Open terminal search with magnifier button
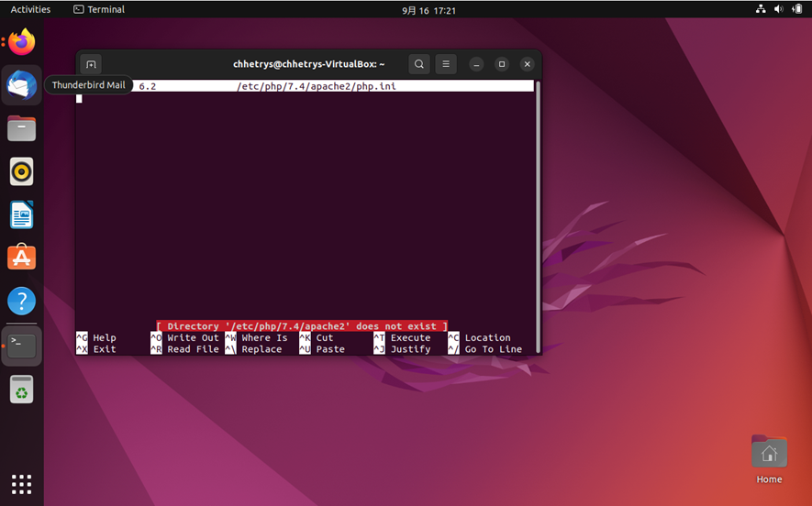Viewport: 812px width, 506px height. 419,64
